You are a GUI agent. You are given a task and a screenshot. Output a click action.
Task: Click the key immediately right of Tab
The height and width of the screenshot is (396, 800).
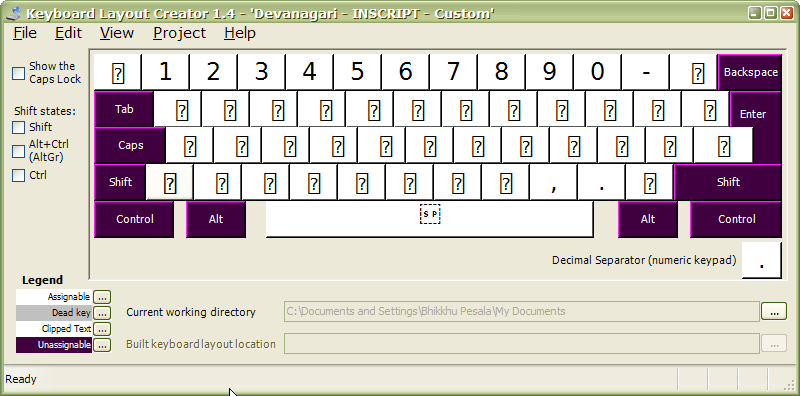pyautogui.click(x=177, y=109)
